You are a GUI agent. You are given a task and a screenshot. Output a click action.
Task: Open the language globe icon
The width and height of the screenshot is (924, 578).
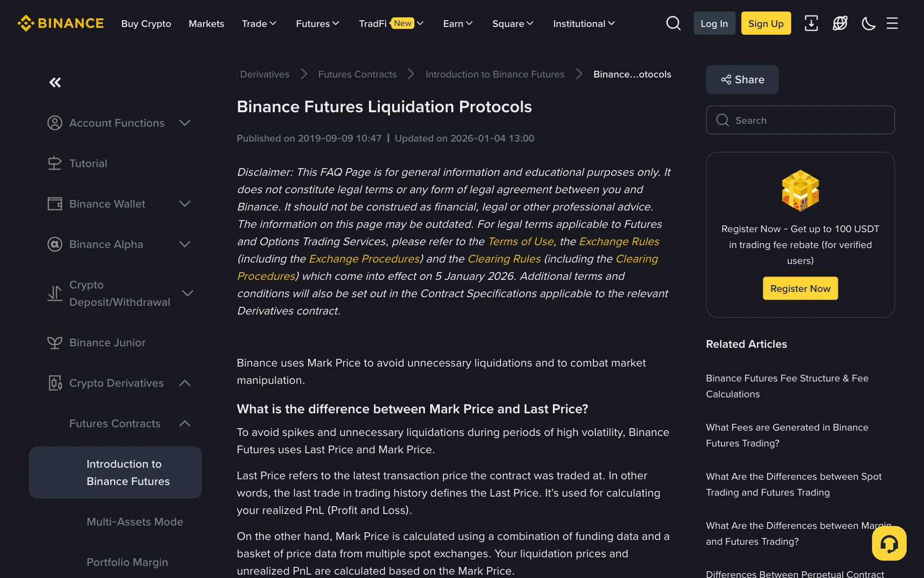(840, 23)
